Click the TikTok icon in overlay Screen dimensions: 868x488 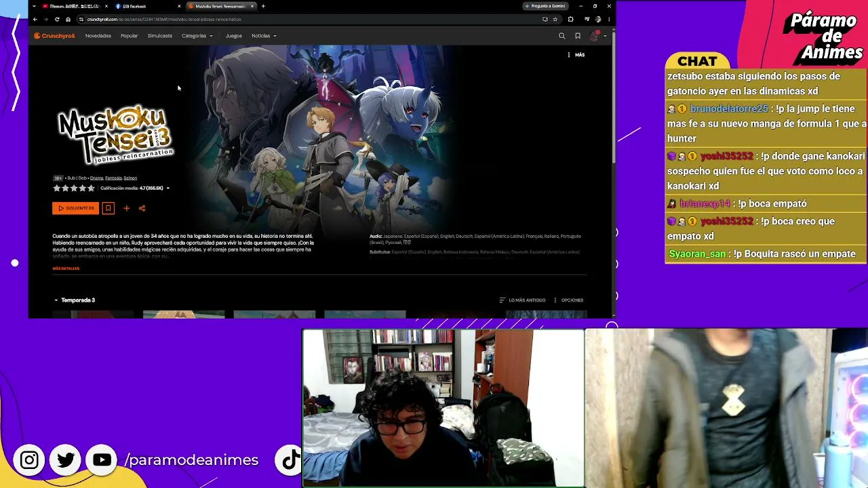click(290, 460)
